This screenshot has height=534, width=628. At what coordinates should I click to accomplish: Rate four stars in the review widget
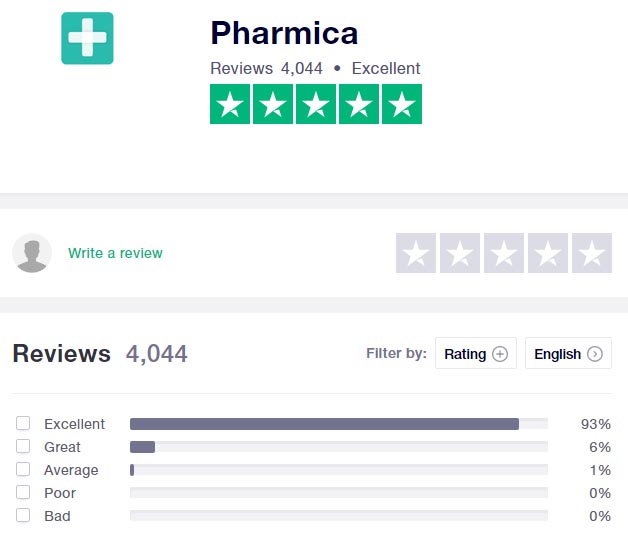[x=548, y=253]
